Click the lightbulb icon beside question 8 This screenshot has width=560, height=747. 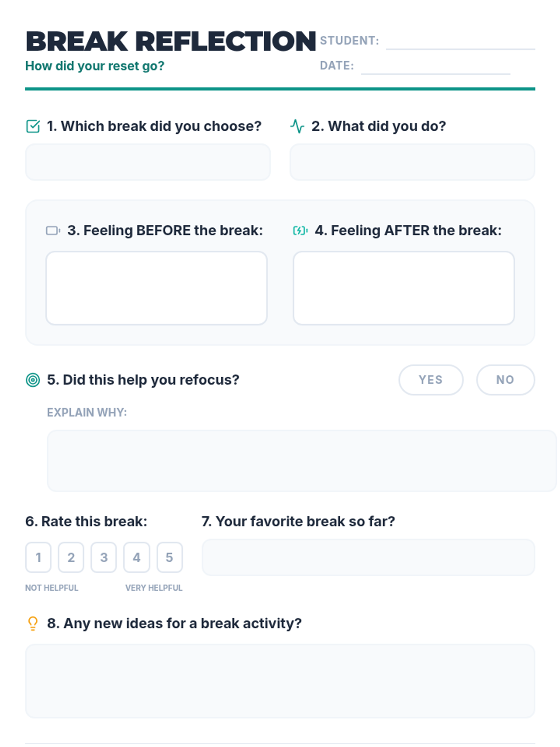33,624
